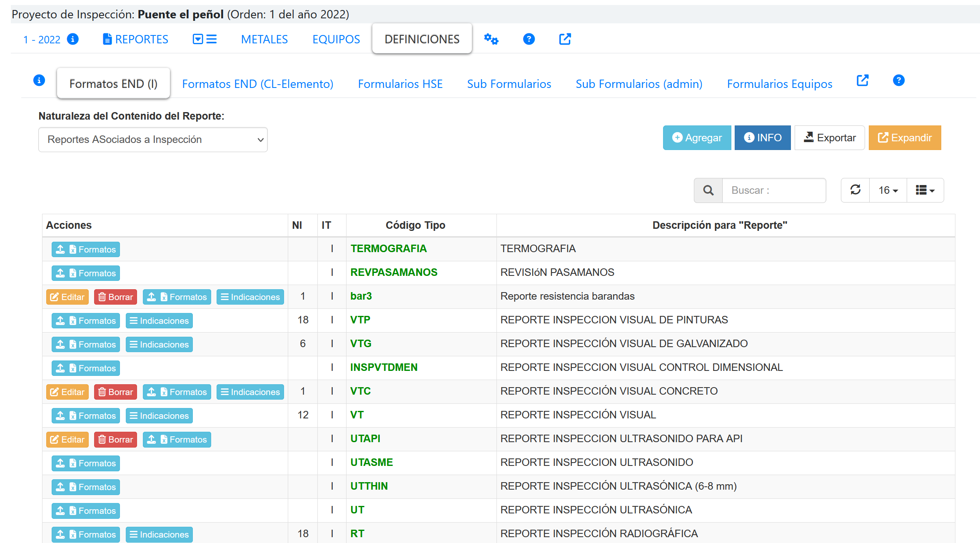Image resolution: width=980 pixels, height=543 pixels.
Task: Click the Agregar button
Action: point(697,138)
